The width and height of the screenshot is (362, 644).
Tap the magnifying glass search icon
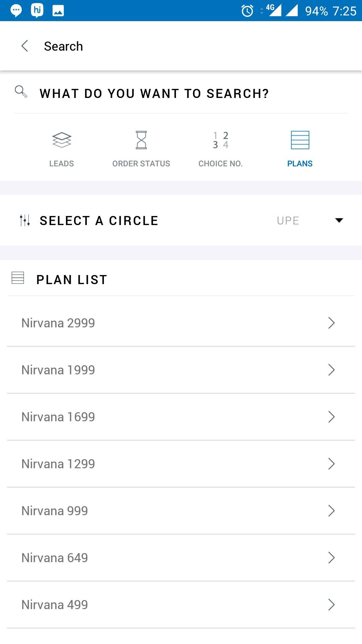click(x=21, y=92)
